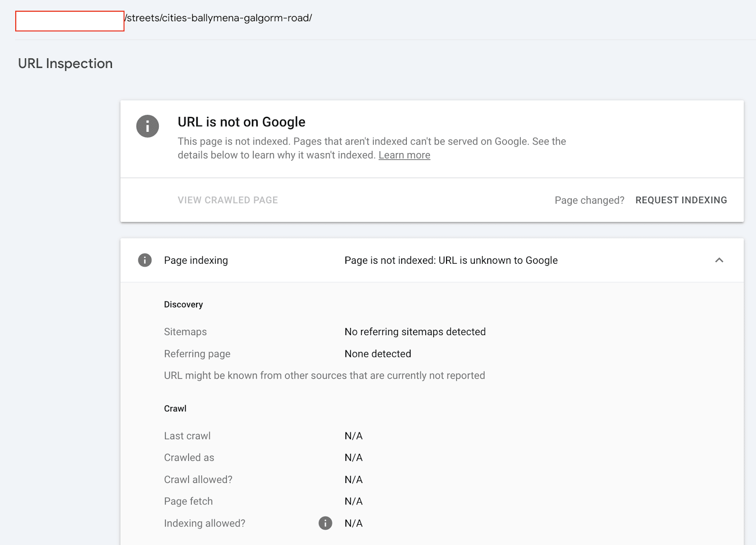Click the redacted domain box in the URL
The image size is (756, 545).
point(70,21)
